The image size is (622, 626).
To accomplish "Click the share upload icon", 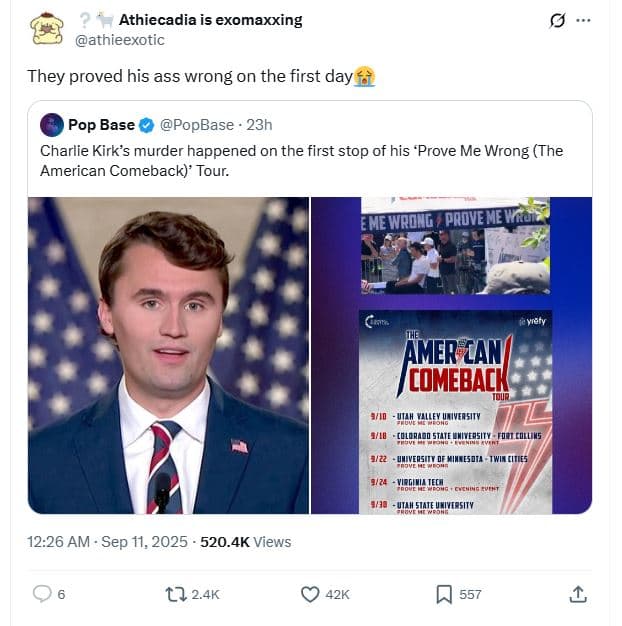I will pyautogui.click(x=577, y=594).
